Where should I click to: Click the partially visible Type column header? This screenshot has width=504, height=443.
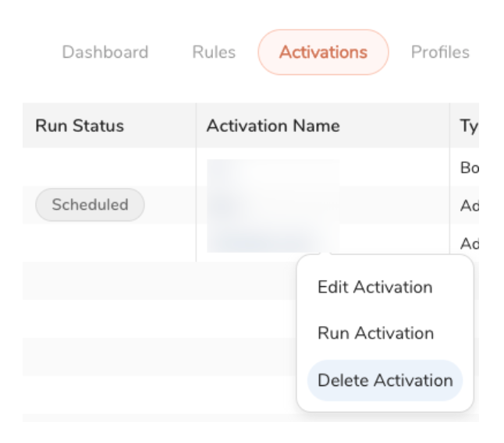[x=468, y=126]
